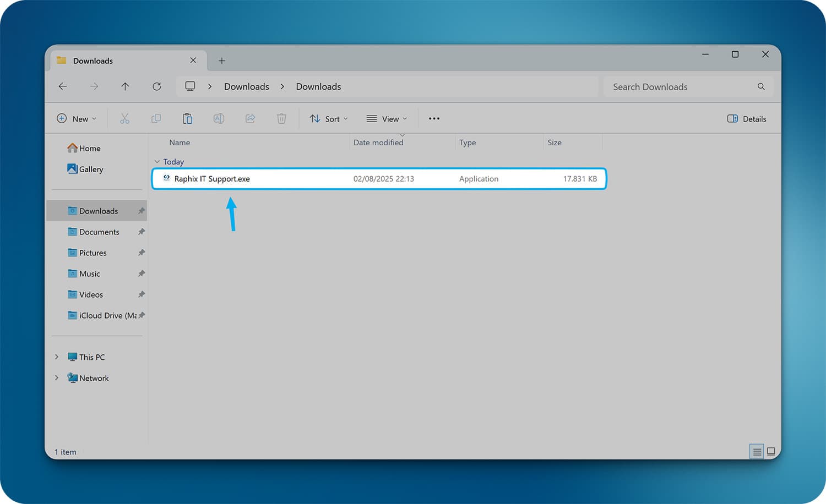Open the Sort dropdown menu
The height and width of the screenshot is (504, 826).
(329, 119)
